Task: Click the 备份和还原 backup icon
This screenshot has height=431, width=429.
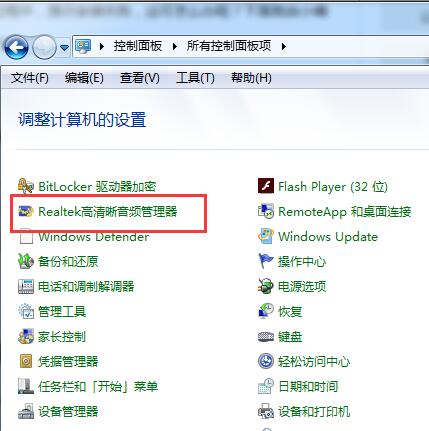Action: (x=26, y=261)
